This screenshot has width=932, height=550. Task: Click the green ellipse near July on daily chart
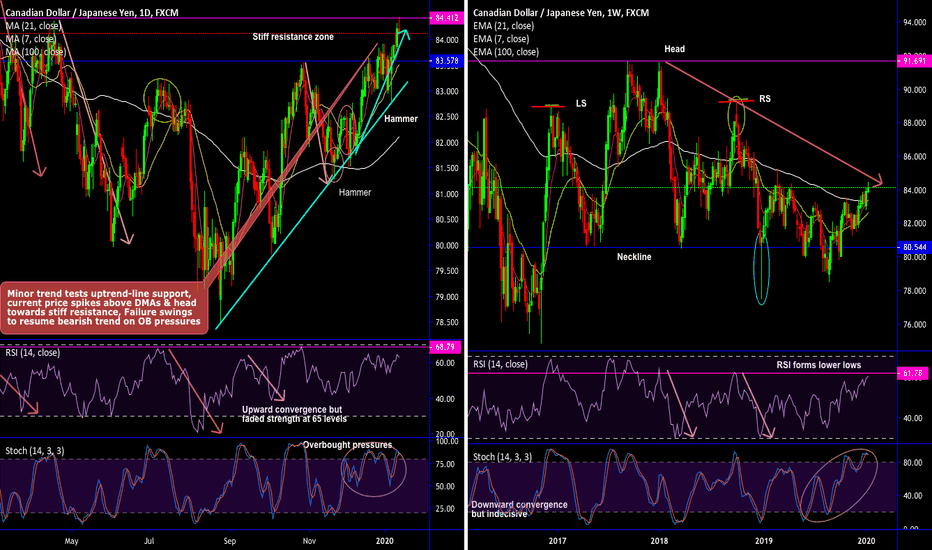click(161, 98)
